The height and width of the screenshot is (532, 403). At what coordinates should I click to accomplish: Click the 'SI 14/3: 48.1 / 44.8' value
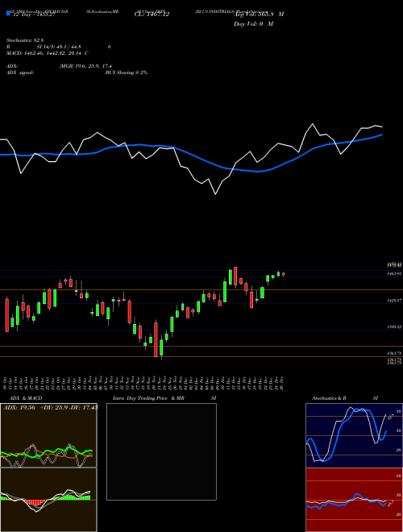point(59,47)
